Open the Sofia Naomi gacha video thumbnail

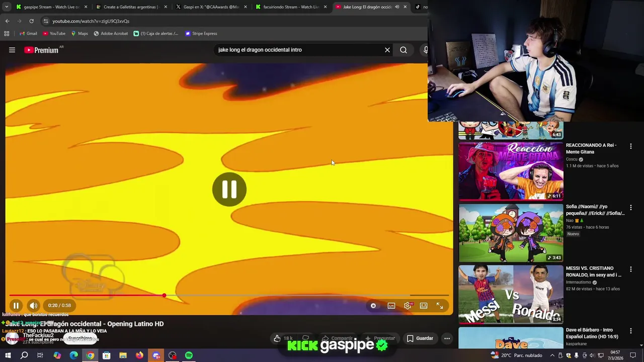[511, 232]
